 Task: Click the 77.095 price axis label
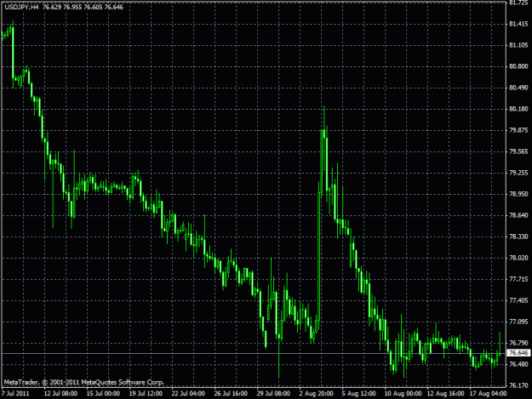click(518, 322)
